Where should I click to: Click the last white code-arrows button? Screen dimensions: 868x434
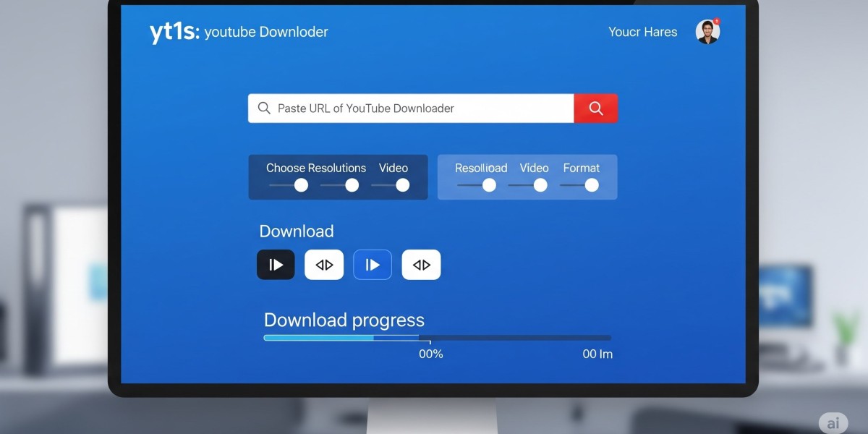pyautogui.click(x=421, y=265)
